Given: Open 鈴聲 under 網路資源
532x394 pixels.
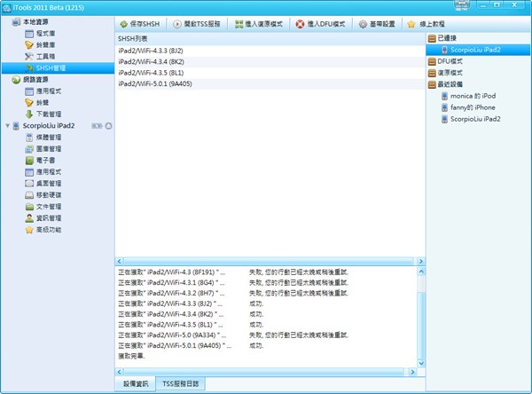Looking at the screenshot, I should pyautogui.click(x=37, y=103).
